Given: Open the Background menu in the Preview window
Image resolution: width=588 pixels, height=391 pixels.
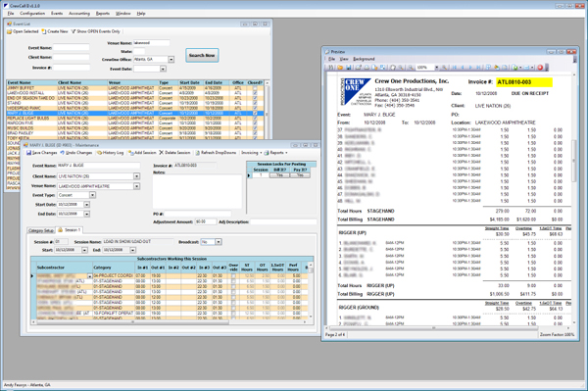Looking at the screenshot, I should pyautogui.click(x=364, y=59).
